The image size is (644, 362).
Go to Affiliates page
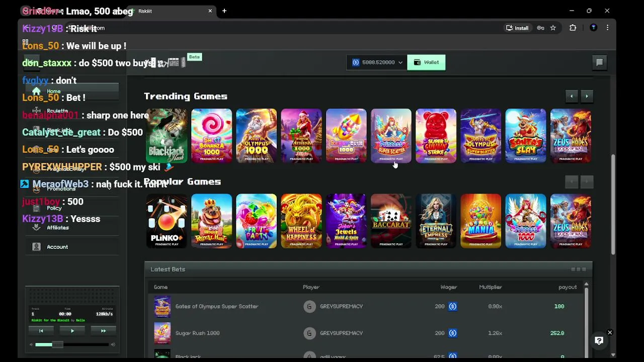coord(72,227)
